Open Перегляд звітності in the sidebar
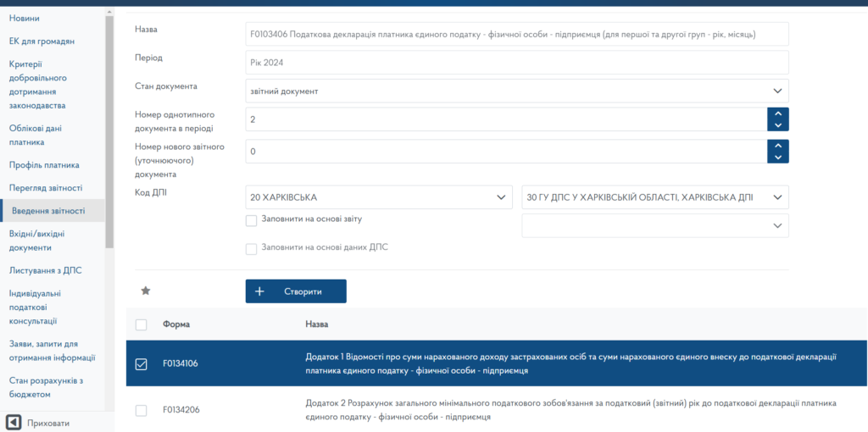Image resolution: width=868 pixels, height=432 pixels. 46,188
